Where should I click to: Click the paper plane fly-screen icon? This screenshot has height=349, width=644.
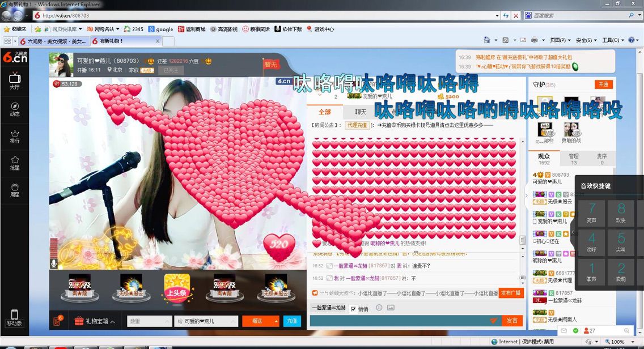493,321
